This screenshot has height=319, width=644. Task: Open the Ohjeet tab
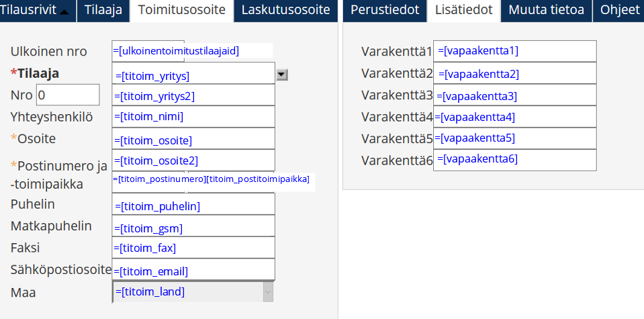coord(620,10)
